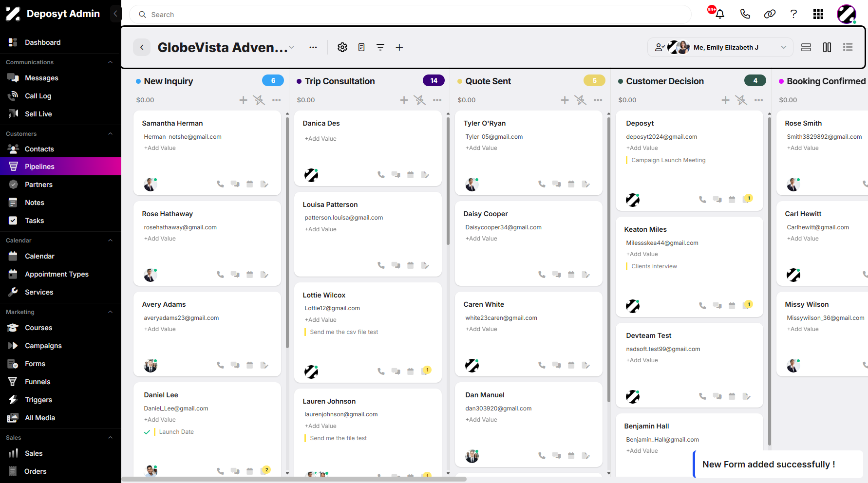Viewport: 868px width, 483px height.
Task: Open Campaign Launch Meeting task
Action: click(x=668, y=160)
